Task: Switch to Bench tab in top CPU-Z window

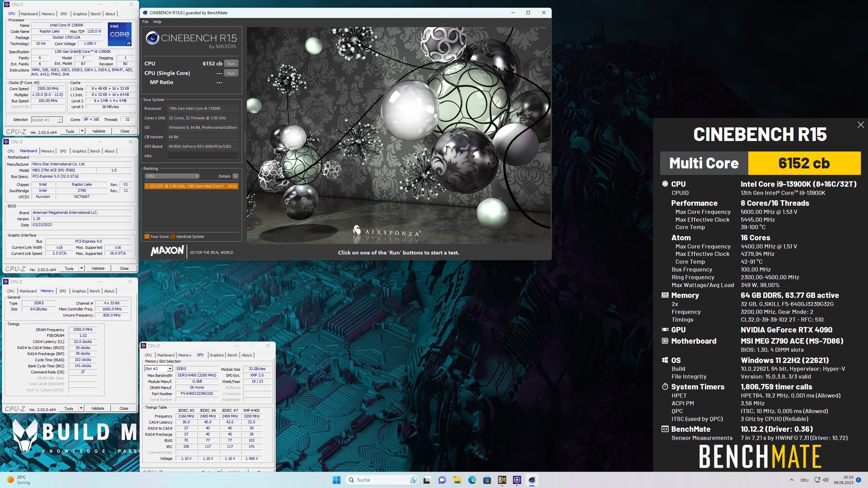Action: (96, 14)
